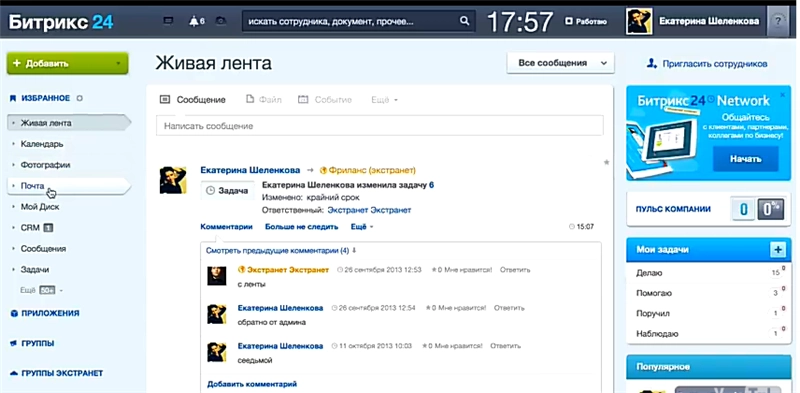This screenshot has width=800, height=393.
Task: Open Екатерина Шеленкова profile avatar in header
Action: 639,21
